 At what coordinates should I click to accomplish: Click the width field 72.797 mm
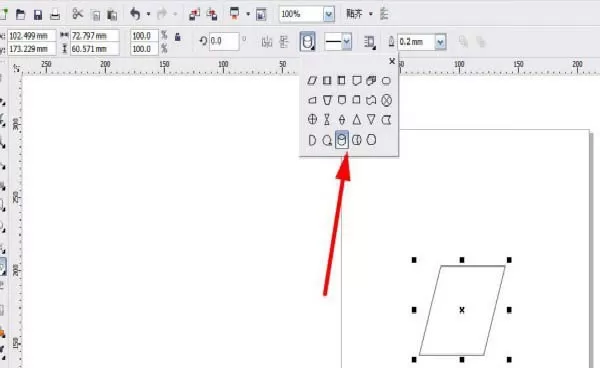[95, 36]
